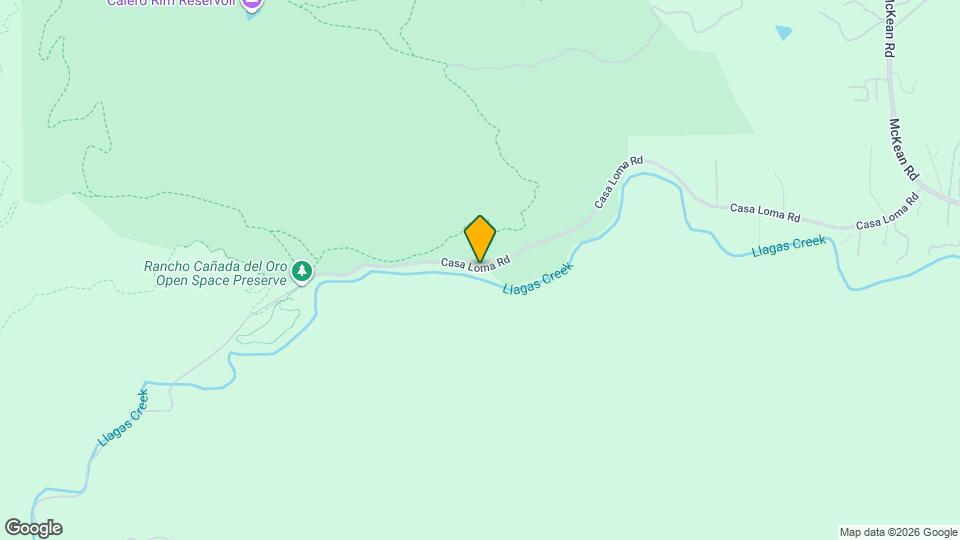960x540 pixels.
Task: Click the vertical McKean Rd label at map top
Action: click(890, 29)
